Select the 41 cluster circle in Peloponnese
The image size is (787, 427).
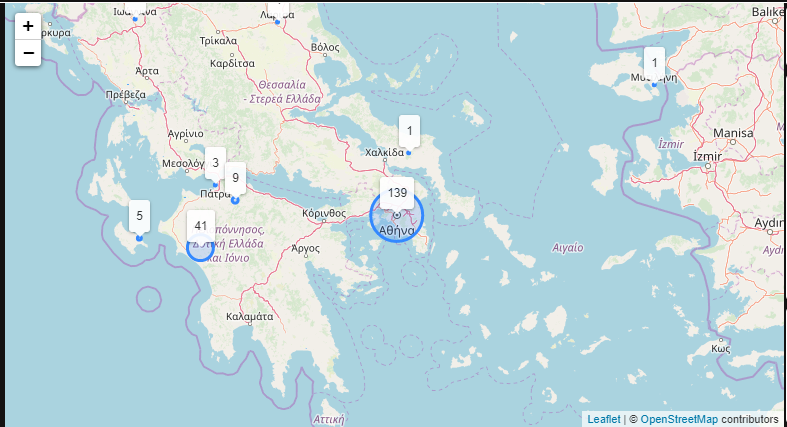pos(201,247)
